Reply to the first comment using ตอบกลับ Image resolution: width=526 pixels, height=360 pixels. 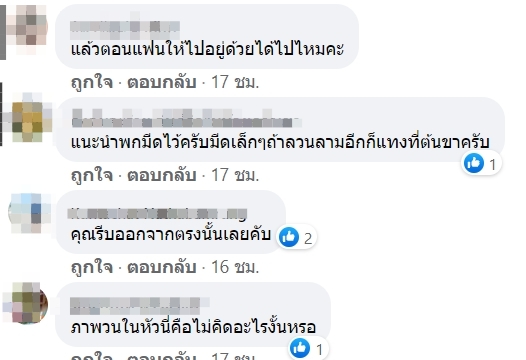pyautogui.click(x=162, y=82)
